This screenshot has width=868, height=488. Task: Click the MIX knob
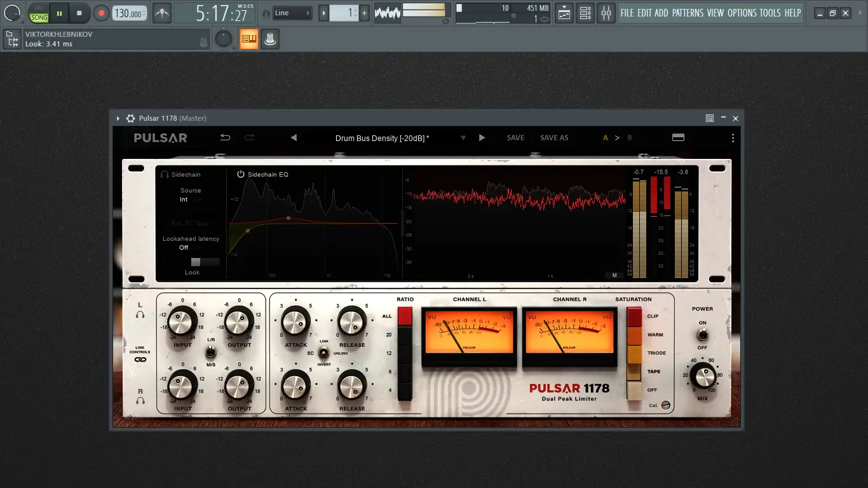click(x=702, y=376)
